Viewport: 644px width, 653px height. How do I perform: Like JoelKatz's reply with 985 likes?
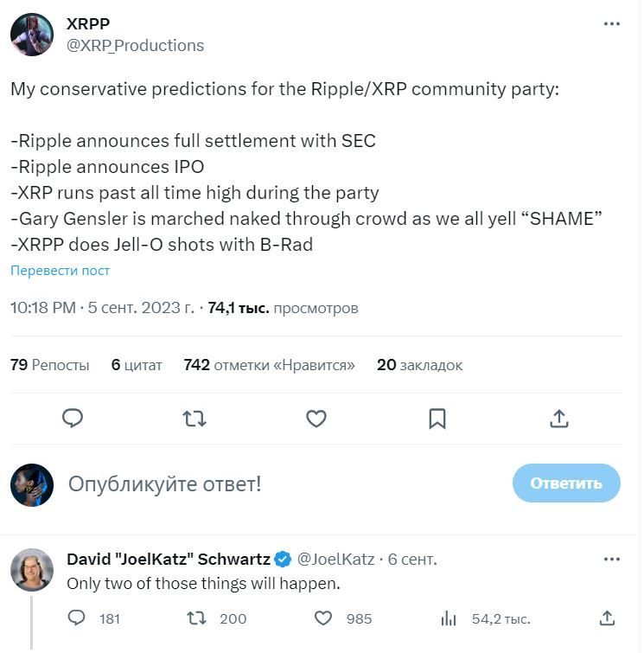323,618
